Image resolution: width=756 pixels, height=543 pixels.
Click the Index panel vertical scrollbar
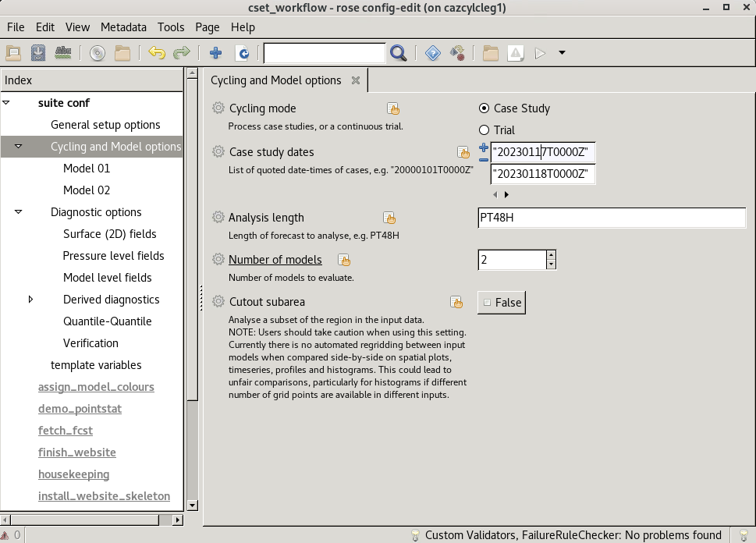(192, 289)
